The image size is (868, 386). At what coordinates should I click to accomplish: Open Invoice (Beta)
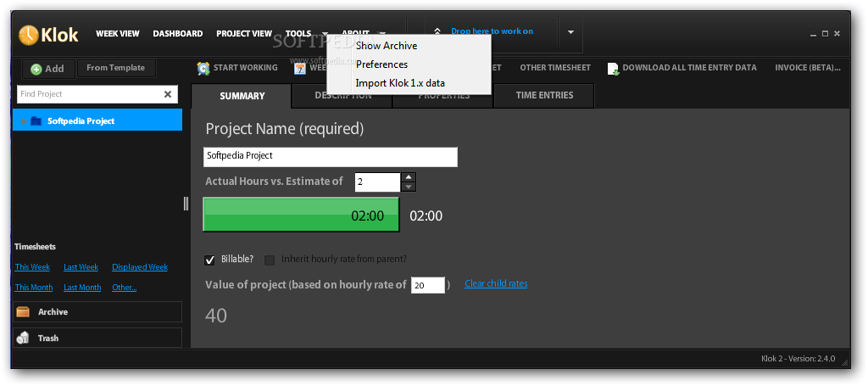tap(808, 68)
